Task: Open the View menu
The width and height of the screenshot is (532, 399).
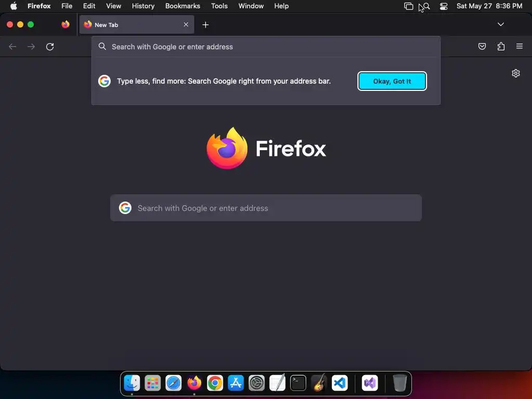Action: 113,6
